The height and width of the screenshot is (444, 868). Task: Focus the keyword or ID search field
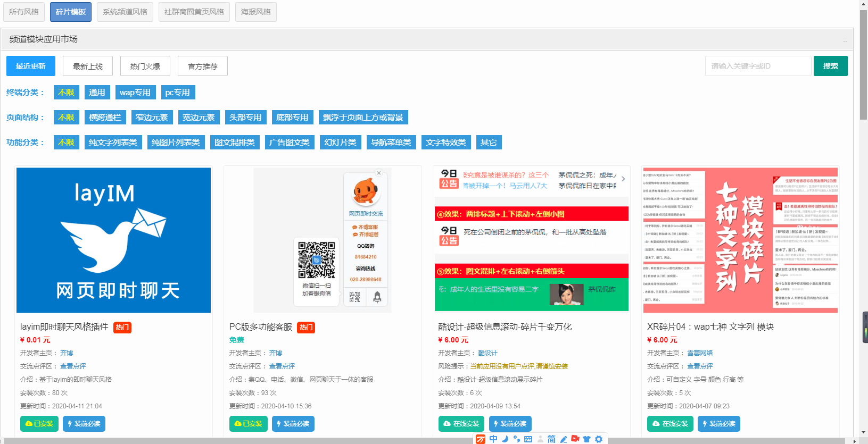coord(758,66)
